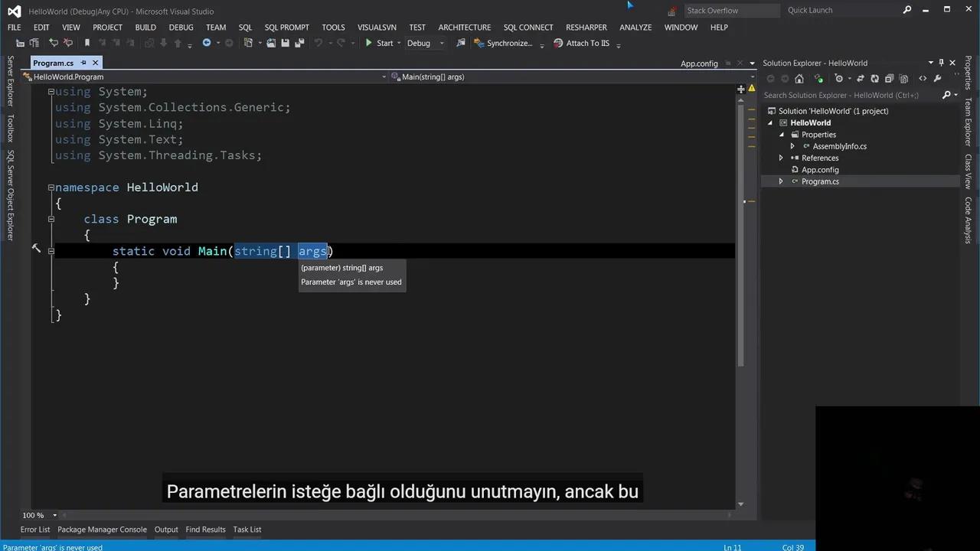Open the FILE menu

[15, 27]
